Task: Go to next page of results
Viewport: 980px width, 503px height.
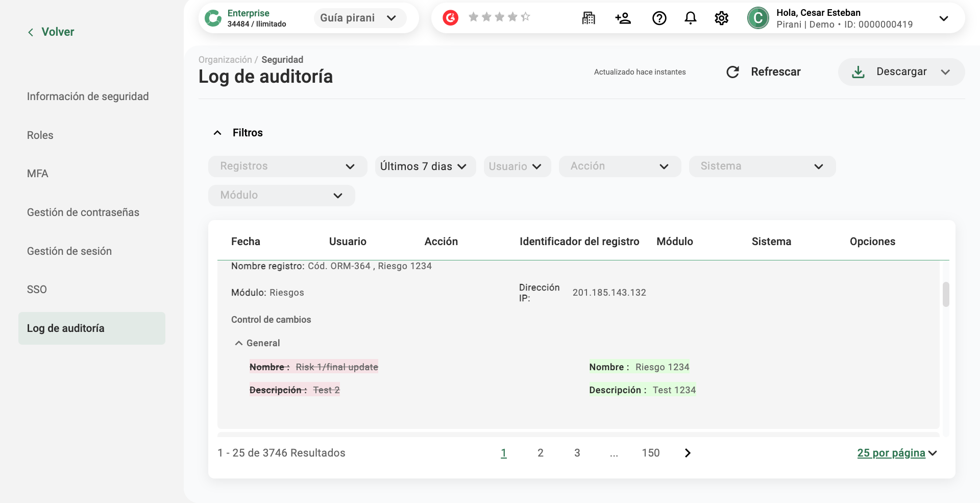Action: click(x=688, y=453)
